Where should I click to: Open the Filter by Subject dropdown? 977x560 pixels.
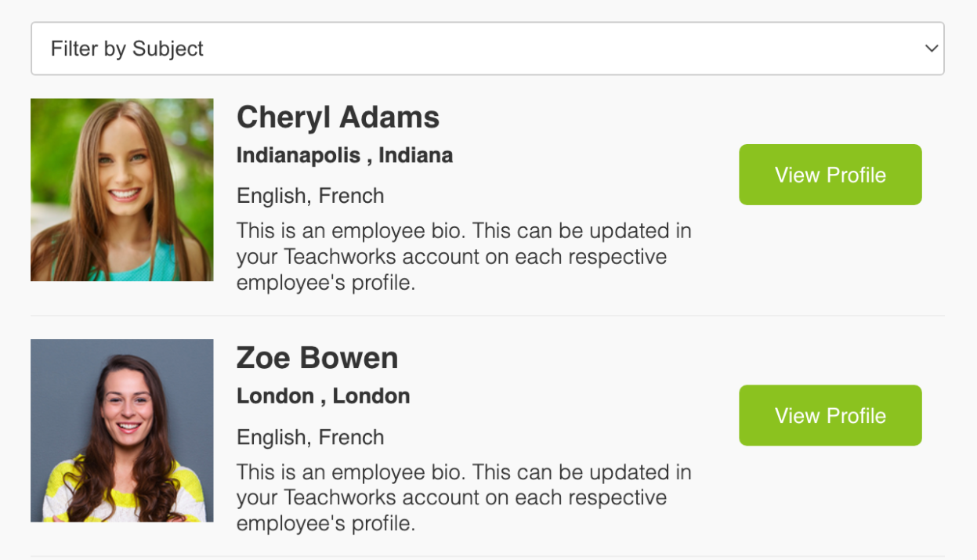[486, 49]
